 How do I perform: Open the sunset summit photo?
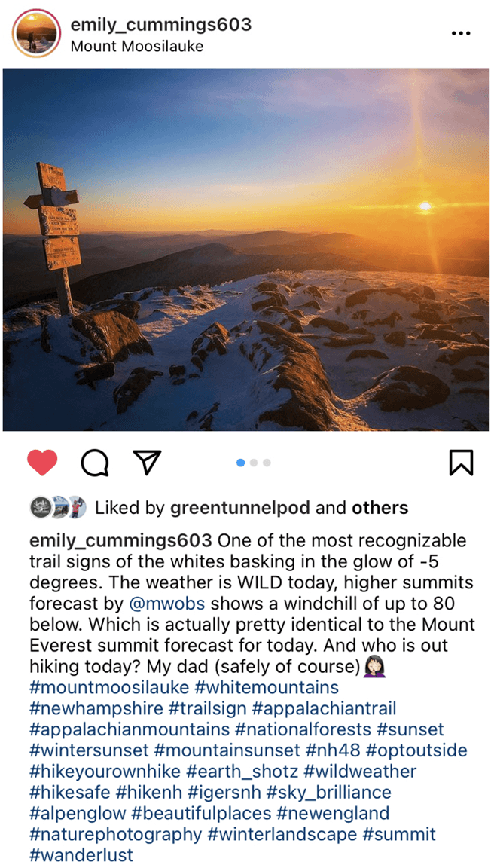[x=245, y=249]
